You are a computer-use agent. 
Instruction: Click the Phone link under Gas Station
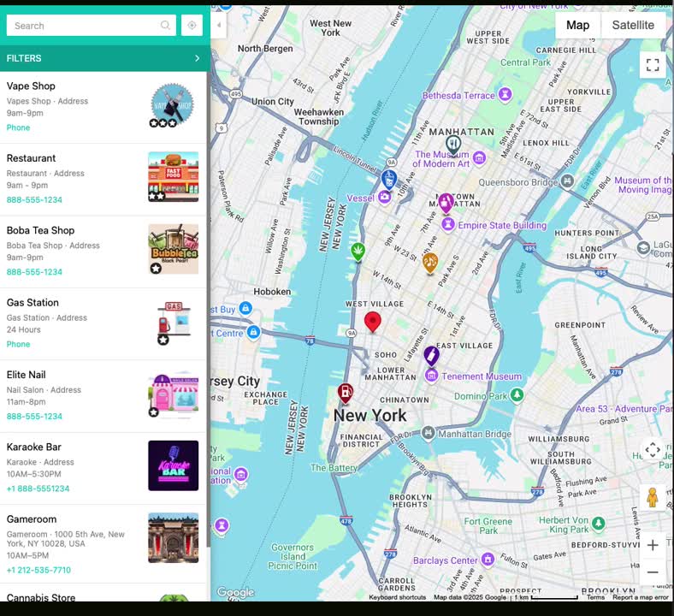coord(18,344)
